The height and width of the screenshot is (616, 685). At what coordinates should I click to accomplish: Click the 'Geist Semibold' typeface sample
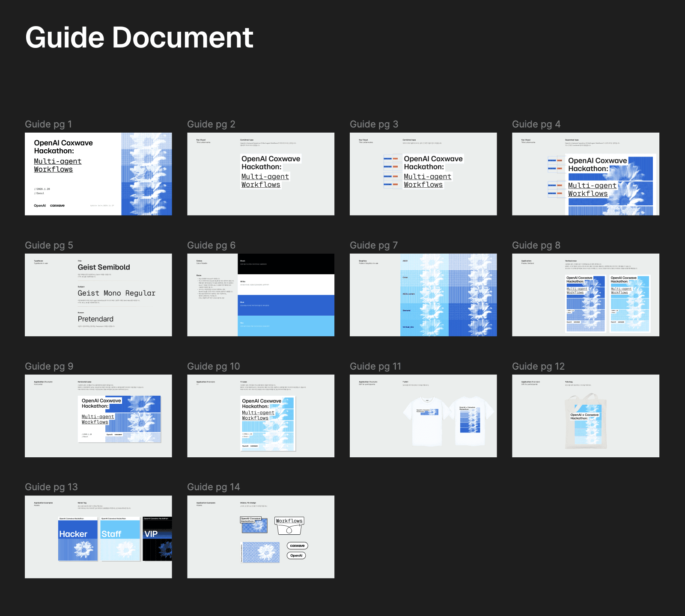click(x=104, y=267)
